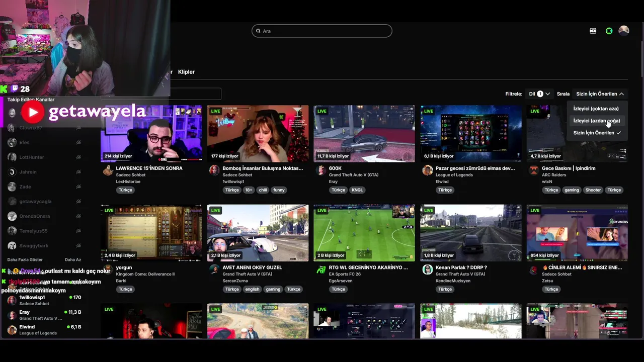Open Zade avatar in sidebar
This screenshot has width=644, height=362.
click(x=12, y=187)
